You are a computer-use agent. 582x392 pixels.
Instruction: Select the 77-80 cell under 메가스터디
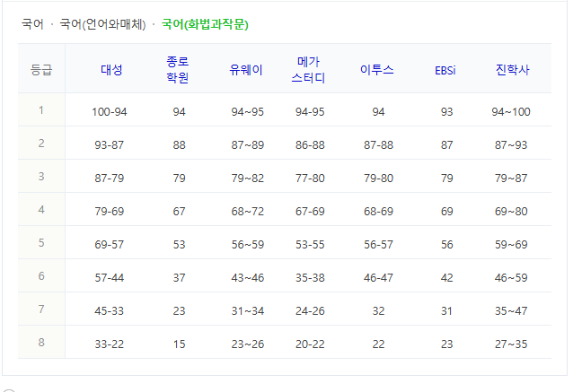pos(310,178)
